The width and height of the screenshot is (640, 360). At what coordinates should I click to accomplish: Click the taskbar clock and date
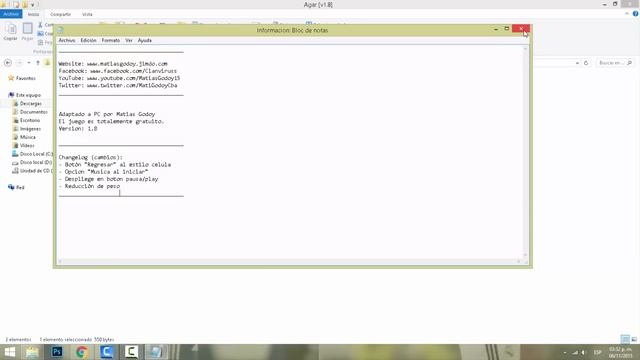[x=620, y=352]
